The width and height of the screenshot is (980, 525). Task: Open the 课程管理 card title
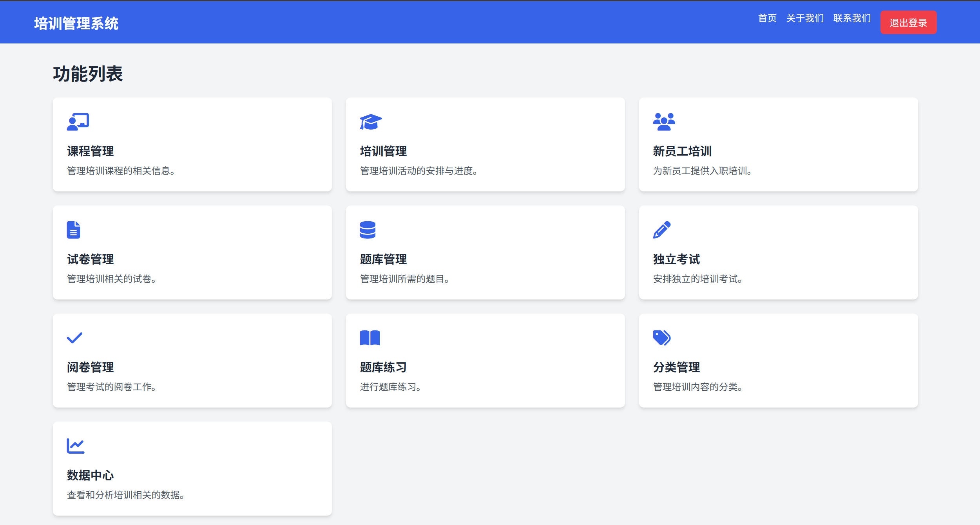(91, 151)
